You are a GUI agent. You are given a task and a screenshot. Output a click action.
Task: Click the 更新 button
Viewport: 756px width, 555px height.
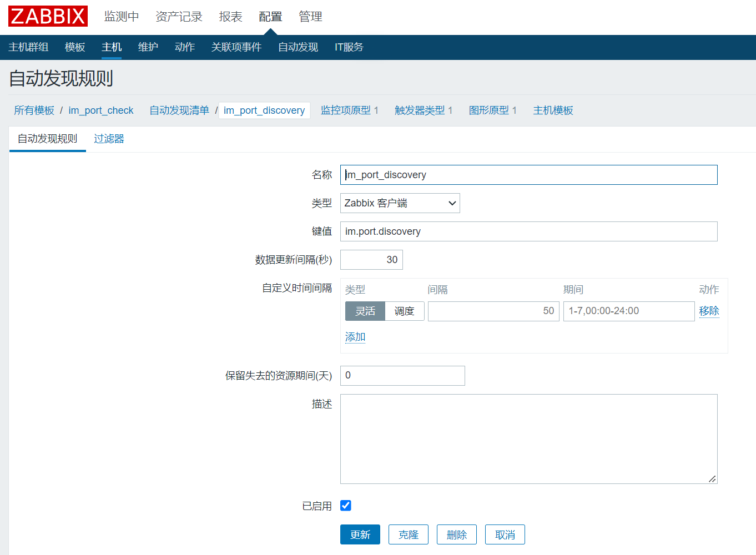click(360, 534)
